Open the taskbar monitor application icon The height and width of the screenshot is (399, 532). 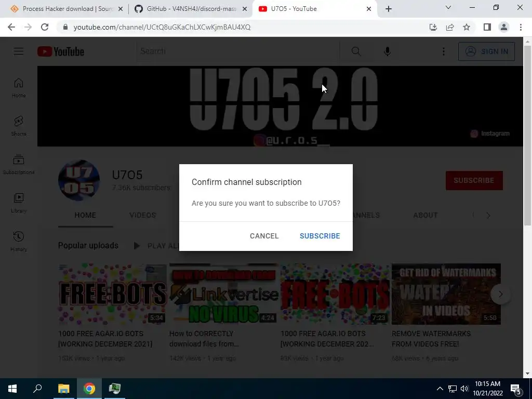pyautogui.click(x=115, y=389)
